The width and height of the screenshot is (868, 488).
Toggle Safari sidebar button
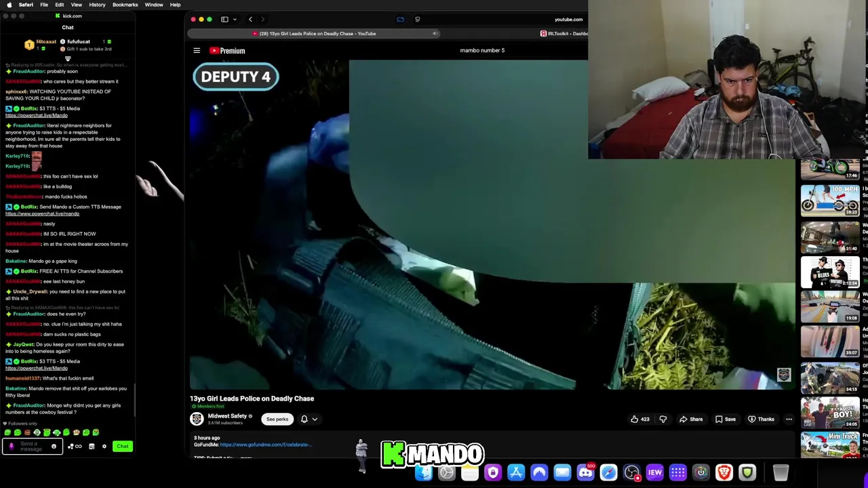point(224,20)
